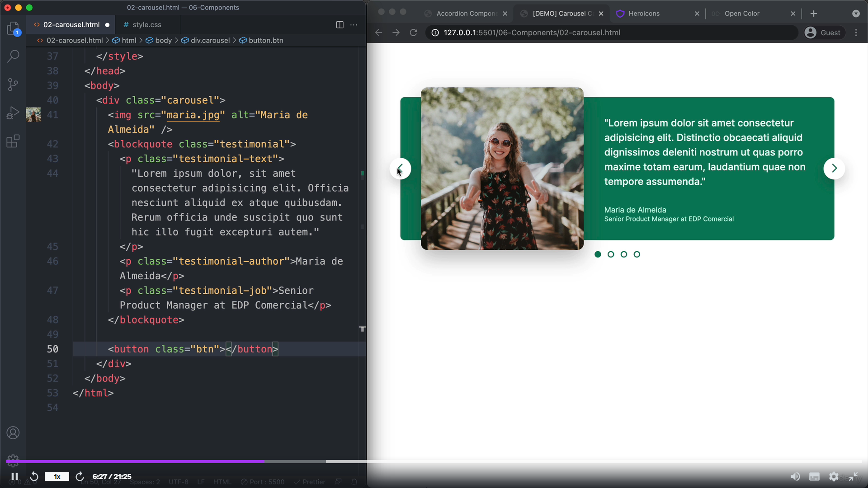Open the 1x playback speed selector
868x488 pixels.
pos(57,476)
